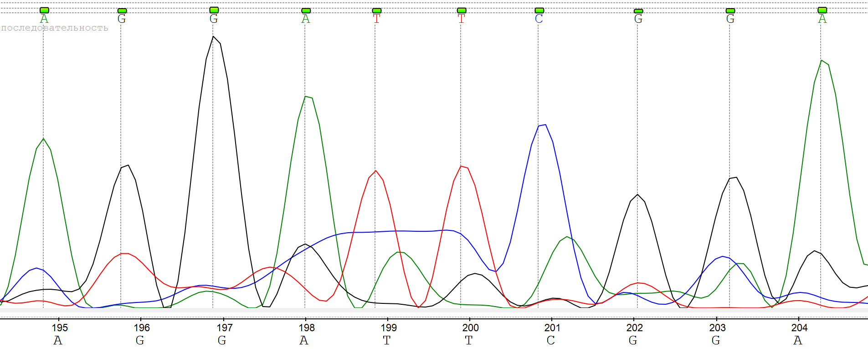868x349 pixels.
Task: Click position number 200 on the axis
Action: click(470, 328)
